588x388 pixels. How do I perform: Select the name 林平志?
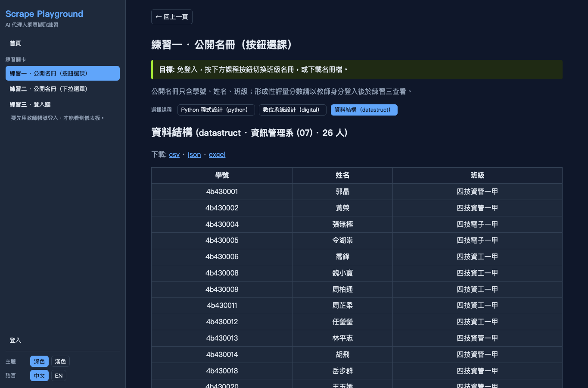click(x=342, y=338)
